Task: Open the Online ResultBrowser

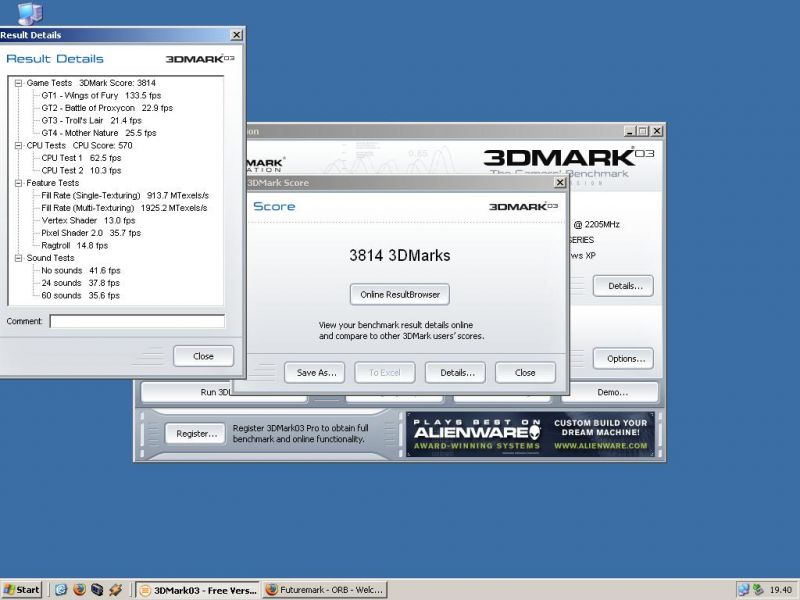Action: 399,294
